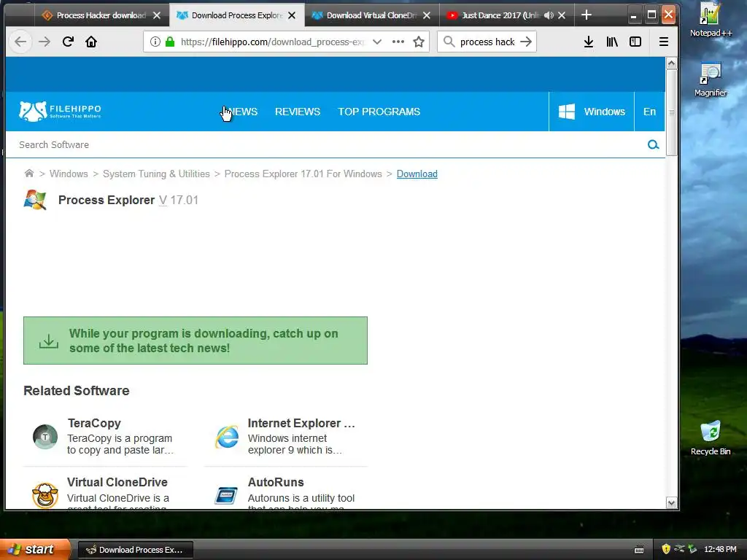Click the browser forward arrow
Screen dimensions: 747x560
(x=44, y=42)
